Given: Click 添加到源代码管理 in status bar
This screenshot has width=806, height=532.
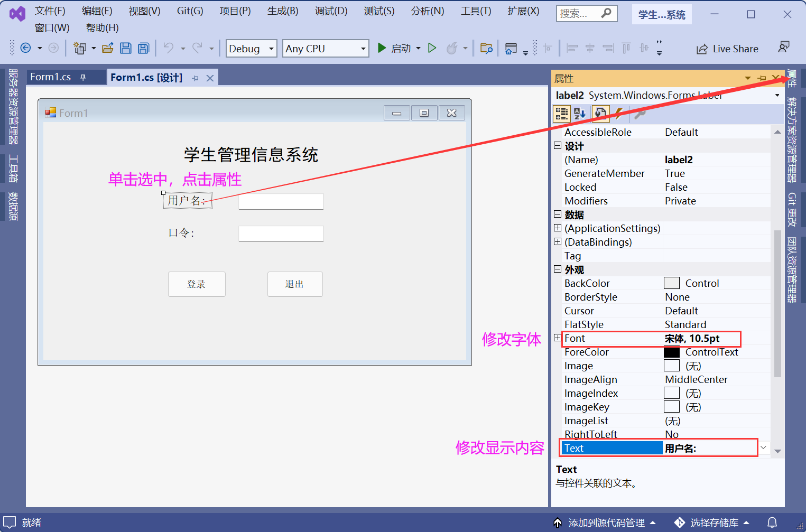Looking at the screenshot, I should 605,522.
